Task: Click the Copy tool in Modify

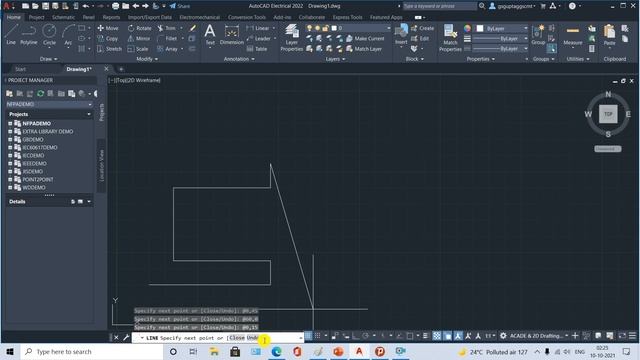Action: pos(108,38)
